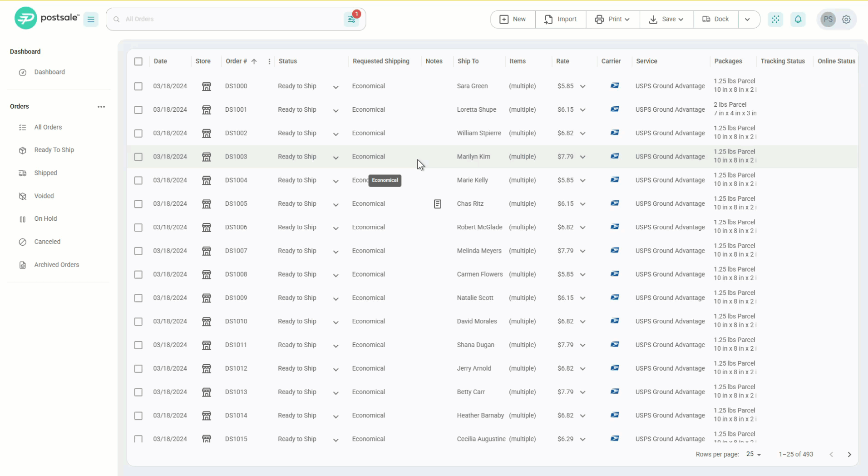The image size is (868, 476).
Task: Open the notes icon on order DS1005
Action: tap(437, 203)
